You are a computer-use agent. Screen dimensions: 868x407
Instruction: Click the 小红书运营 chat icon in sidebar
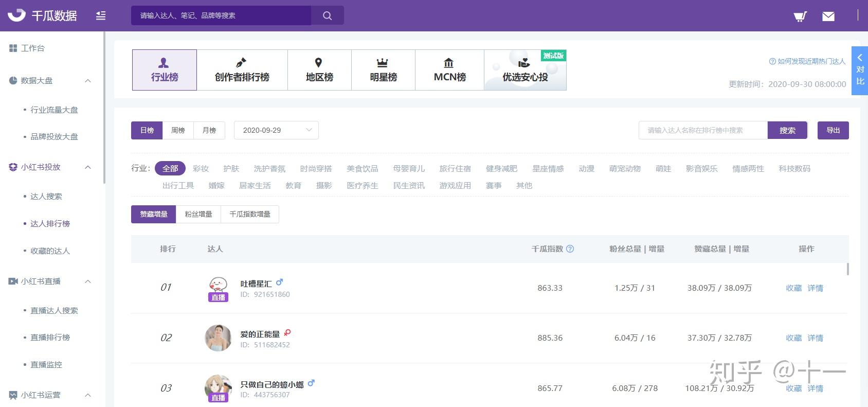click(13, 395)
